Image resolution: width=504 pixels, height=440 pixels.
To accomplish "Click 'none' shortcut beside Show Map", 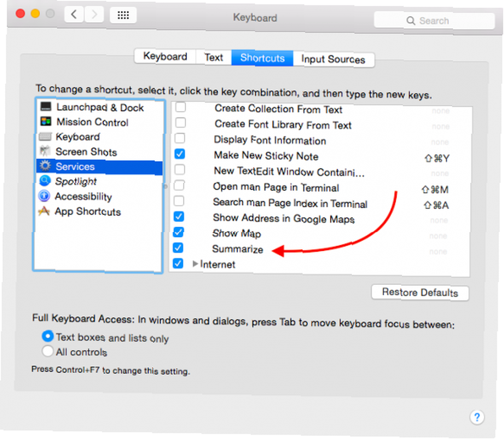I will (x=438, y=236).
